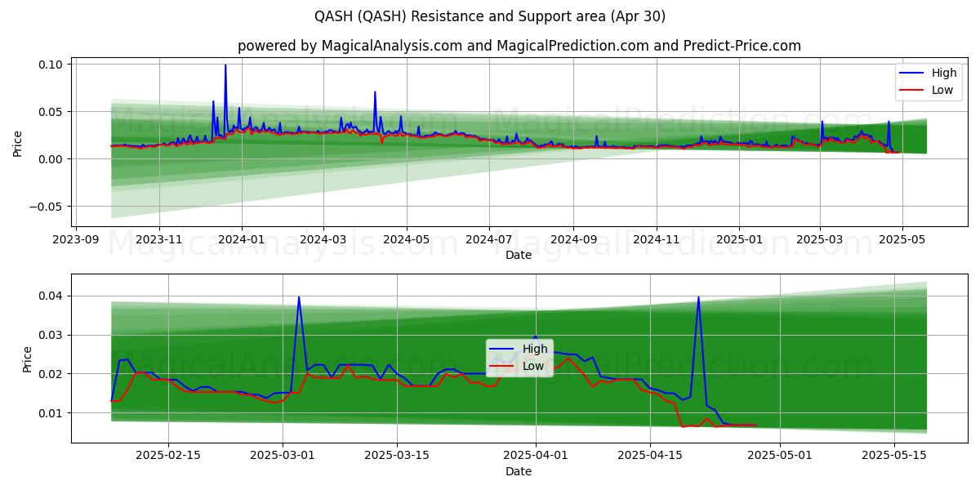Click 'Low' in the top chart legend
The height and width of the screenshot is (490, 980).
tap(942, 90)
